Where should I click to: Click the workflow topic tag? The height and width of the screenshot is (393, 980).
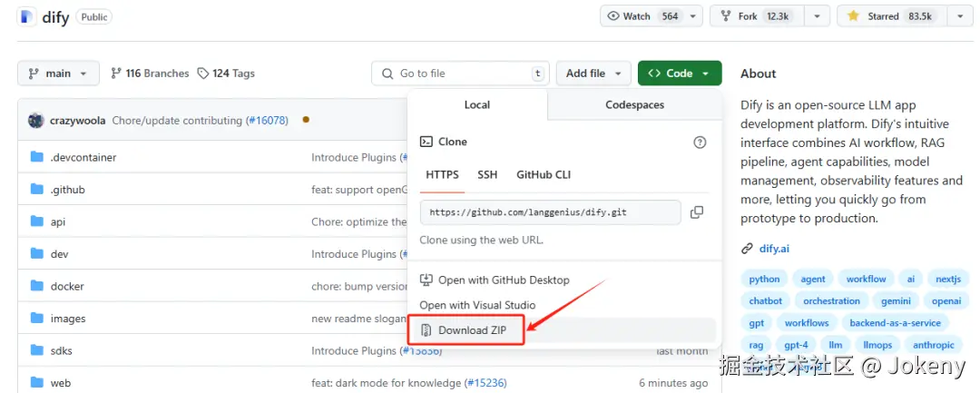click(x=867, y=280)
